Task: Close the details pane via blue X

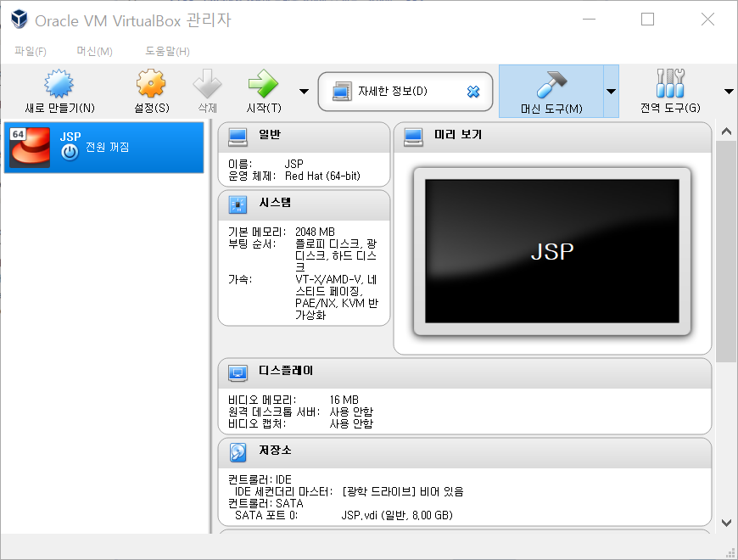Action: click(x=473, y=92)
